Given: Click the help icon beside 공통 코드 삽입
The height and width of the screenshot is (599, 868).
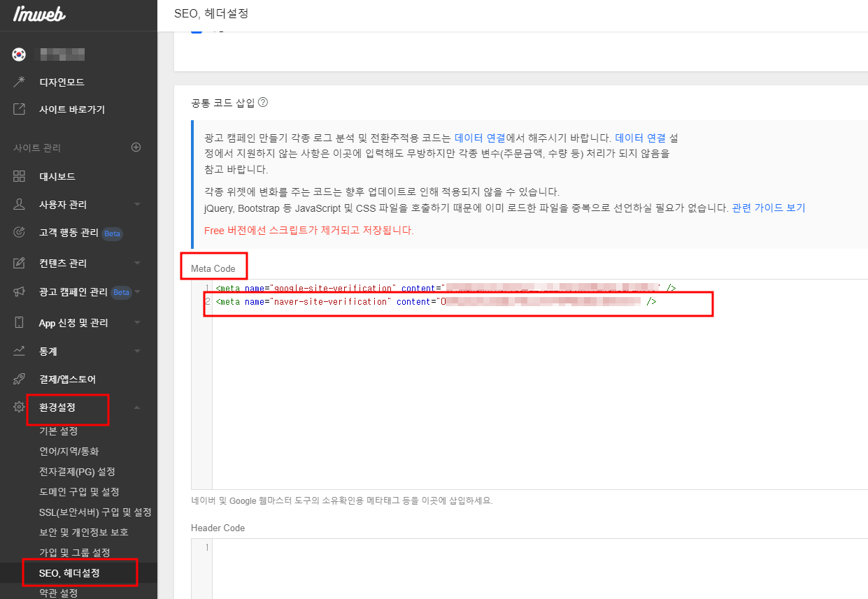Looking at the screenshot, I should (262, 102).
